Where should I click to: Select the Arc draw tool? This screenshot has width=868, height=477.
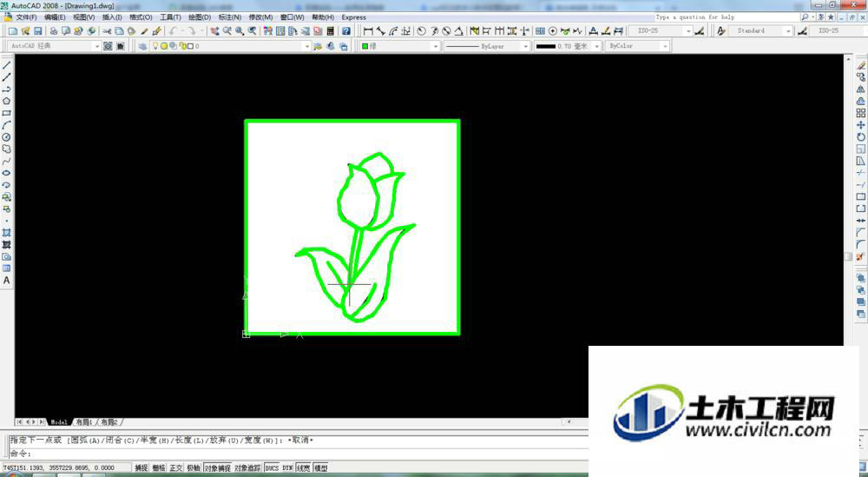tap(7, 125)
